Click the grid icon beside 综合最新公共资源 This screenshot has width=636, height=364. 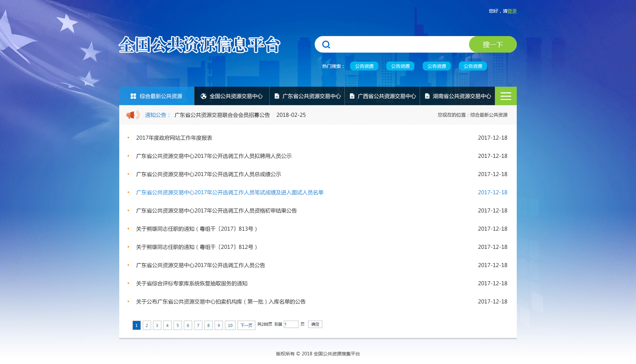tap(133, 96)
